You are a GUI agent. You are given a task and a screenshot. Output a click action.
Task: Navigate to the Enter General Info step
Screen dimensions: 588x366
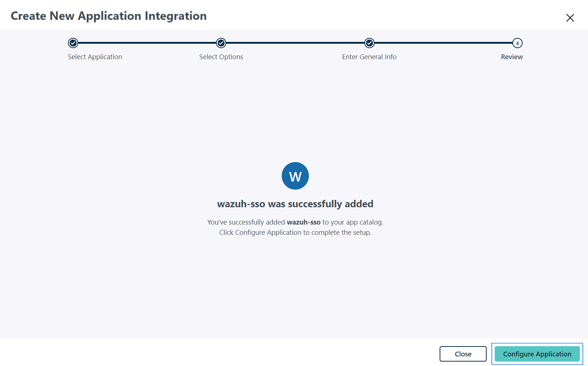(369, 57)
